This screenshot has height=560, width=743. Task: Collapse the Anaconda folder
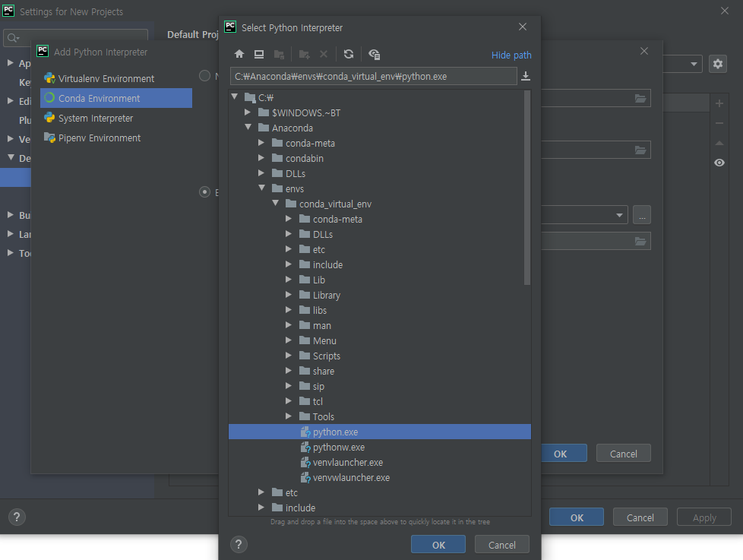(248, 127)
